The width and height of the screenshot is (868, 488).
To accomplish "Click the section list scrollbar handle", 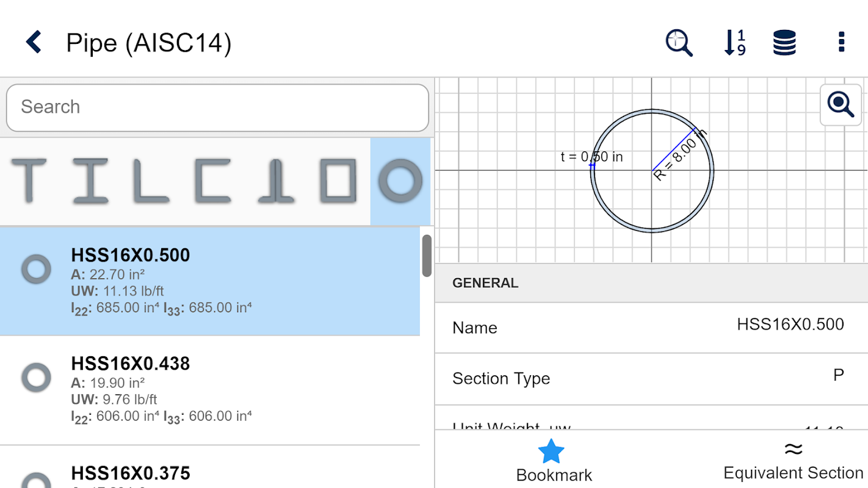I will (427, 256).
